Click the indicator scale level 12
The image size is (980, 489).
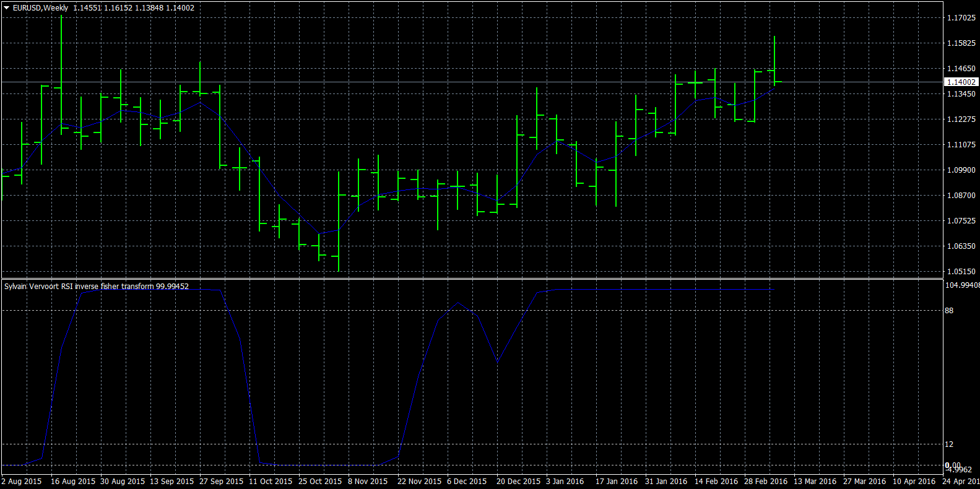(949, 444)
